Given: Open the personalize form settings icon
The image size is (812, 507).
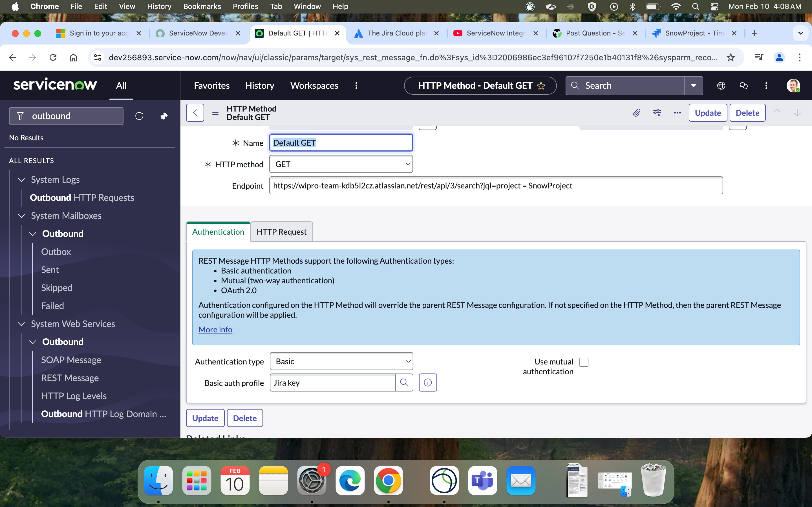Looking at the screenshot, I should [x=657, y=113].
